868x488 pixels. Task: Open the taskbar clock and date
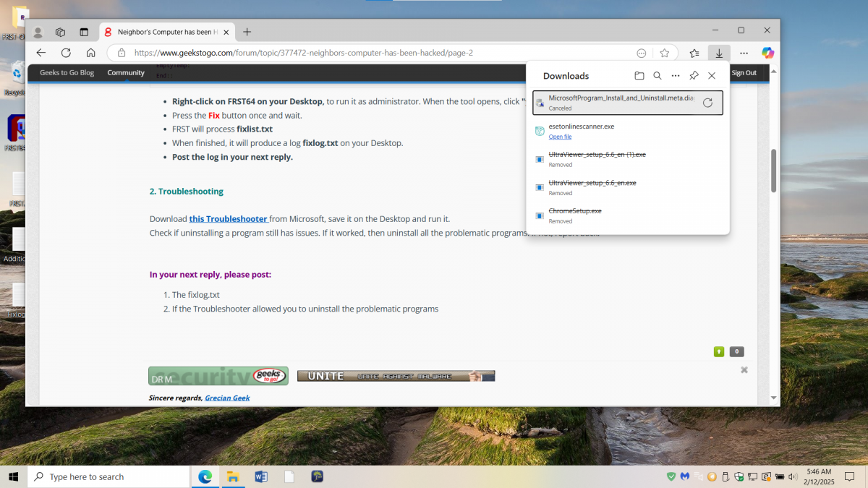pos(820,476)
